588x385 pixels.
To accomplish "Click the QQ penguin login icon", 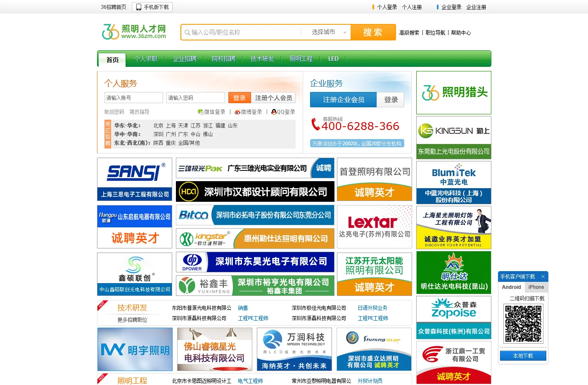I will click(274, 112).
